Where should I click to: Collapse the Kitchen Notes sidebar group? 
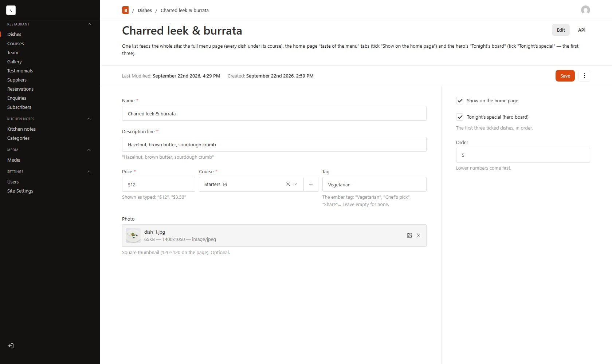[x=89, y=119]
